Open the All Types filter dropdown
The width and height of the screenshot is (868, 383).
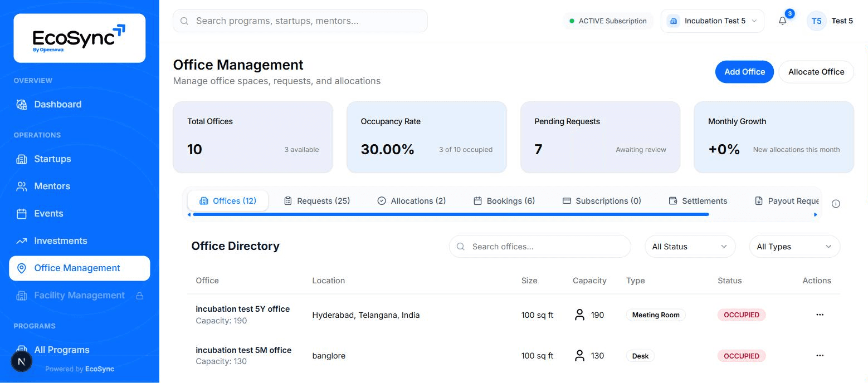coord(794,247)
